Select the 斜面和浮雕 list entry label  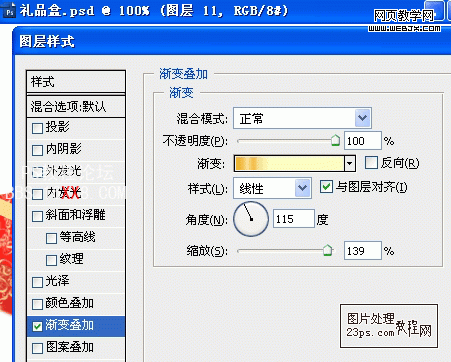(x=75, y=215)
